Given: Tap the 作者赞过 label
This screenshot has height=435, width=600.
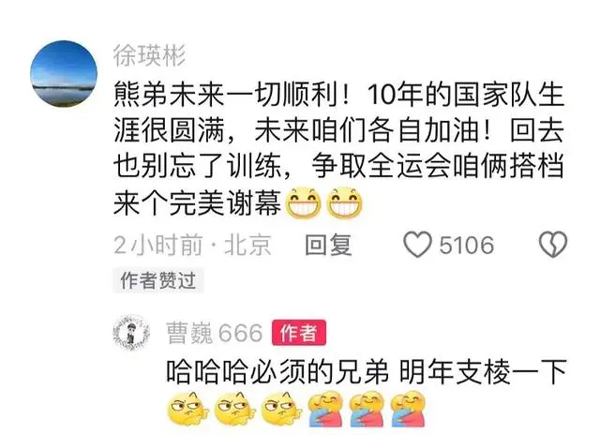Looking at the screenshot, I should click(x=158, y=280).
